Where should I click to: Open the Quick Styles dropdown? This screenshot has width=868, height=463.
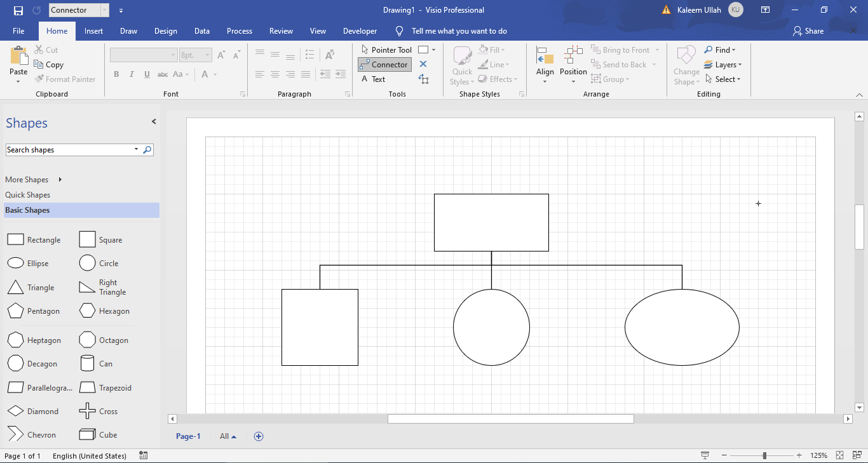coord(462,64)
